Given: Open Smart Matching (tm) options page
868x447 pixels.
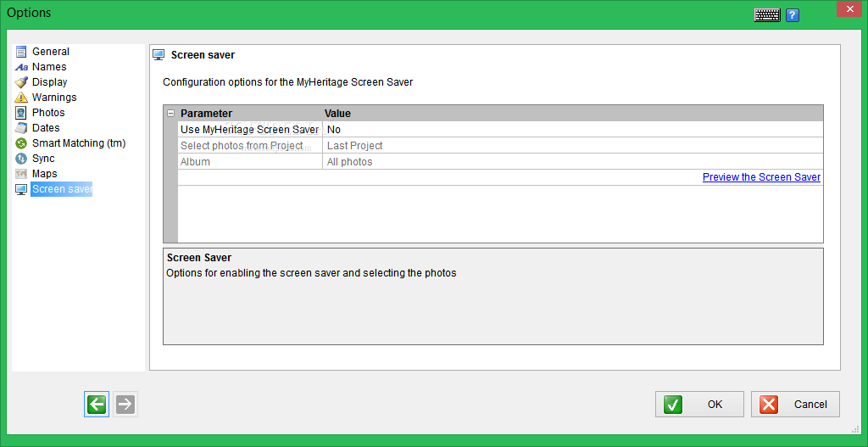Looking at the screenshot, I should click(x=79, y=143).
